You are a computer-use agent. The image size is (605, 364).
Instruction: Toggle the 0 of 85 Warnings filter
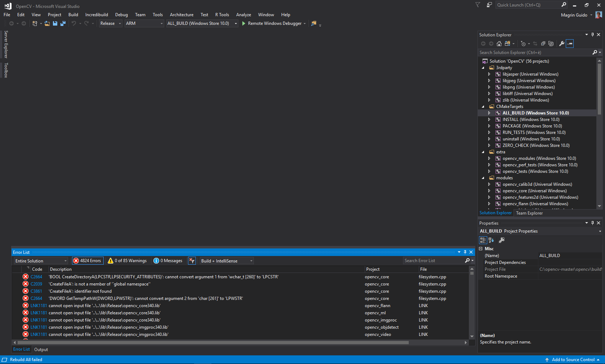127,261
